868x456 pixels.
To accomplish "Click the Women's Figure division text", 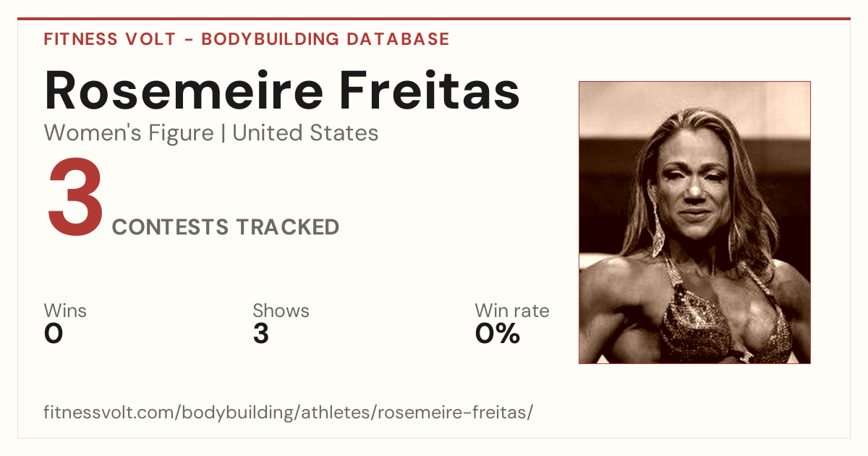I will [x=129, y=133].
